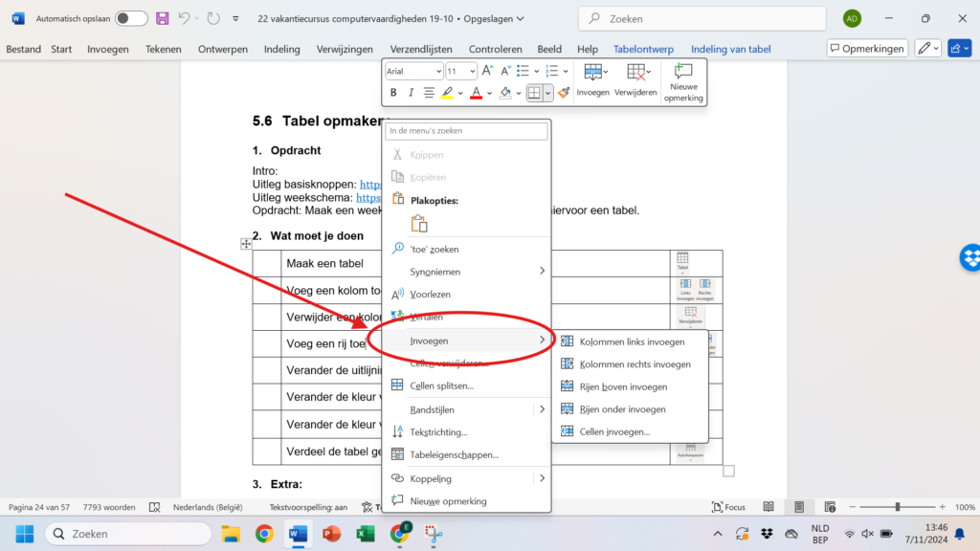Open Excel from the Windows taskbar
The width and height of the screenshot is (980, 551).
coord(365,534)
